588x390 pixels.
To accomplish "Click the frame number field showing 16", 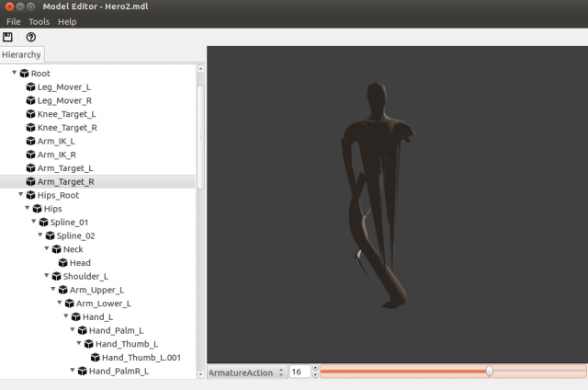I will click(x=300, y=372).
